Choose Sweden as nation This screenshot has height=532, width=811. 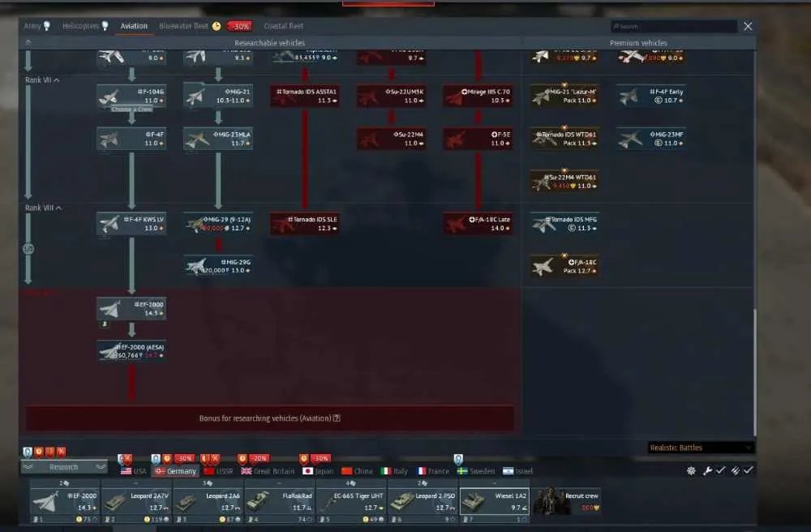[x=476, y=471]
